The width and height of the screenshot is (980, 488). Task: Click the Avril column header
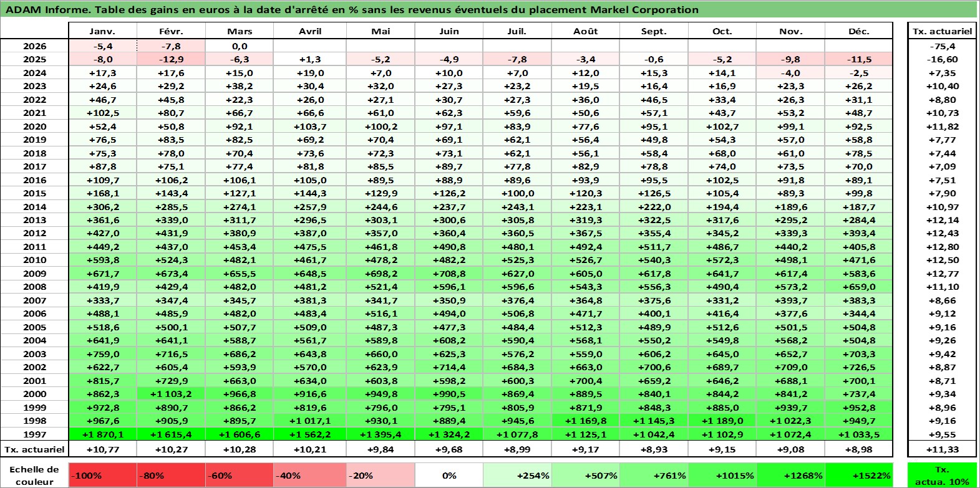[x=310, y=31]
